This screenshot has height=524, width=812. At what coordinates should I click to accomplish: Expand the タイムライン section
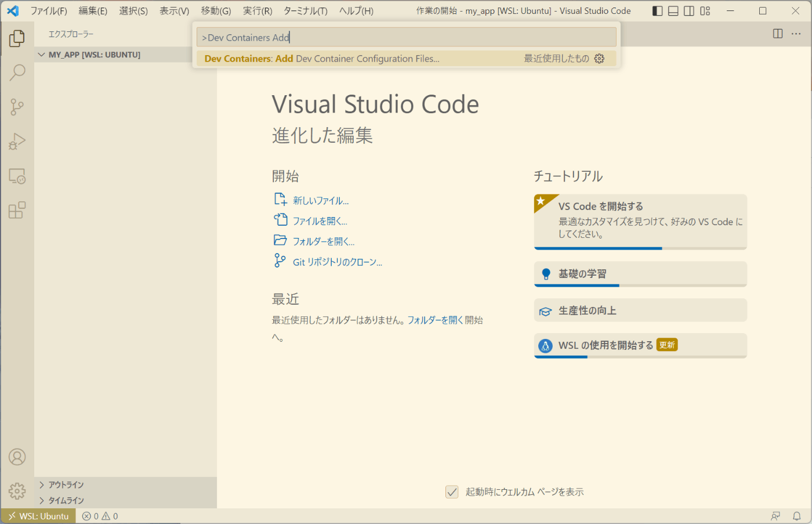[x=125, y=500]
